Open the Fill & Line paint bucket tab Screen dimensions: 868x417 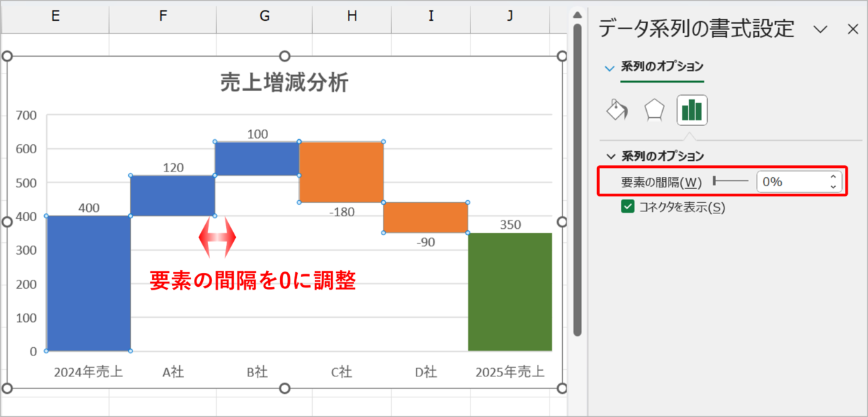617,110
